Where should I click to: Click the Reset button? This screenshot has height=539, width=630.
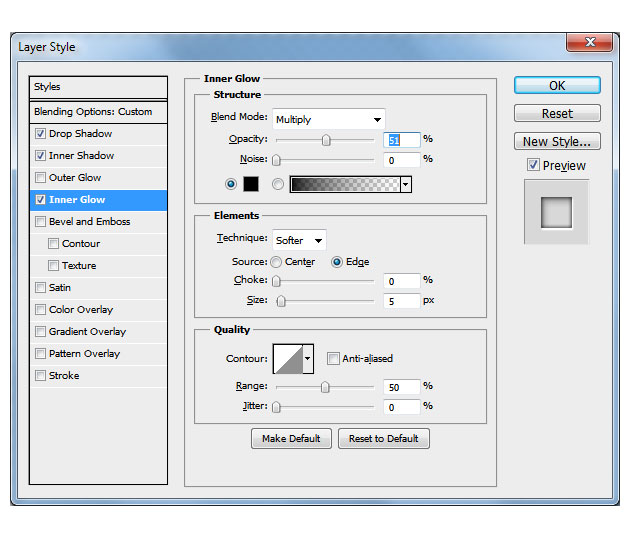[x=557, y=113]
